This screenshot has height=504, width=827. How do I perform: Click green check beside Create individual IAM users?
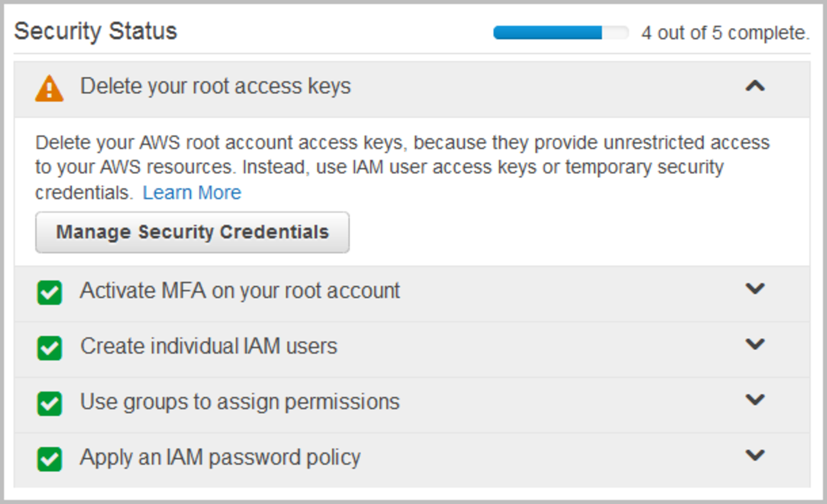point(50,348)
